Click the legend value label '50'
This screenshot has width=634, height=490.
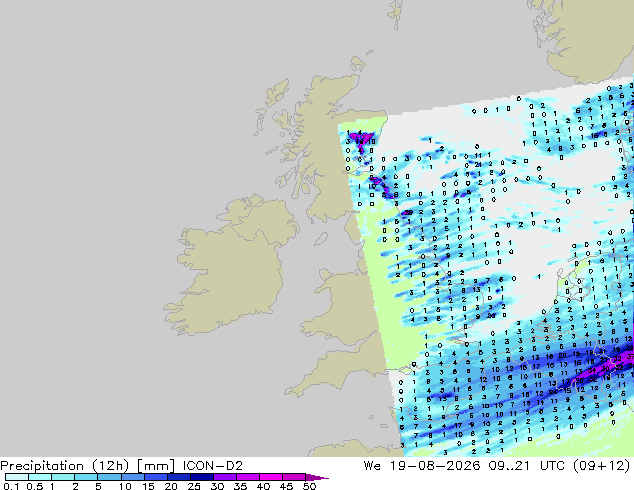coord(310,486)
